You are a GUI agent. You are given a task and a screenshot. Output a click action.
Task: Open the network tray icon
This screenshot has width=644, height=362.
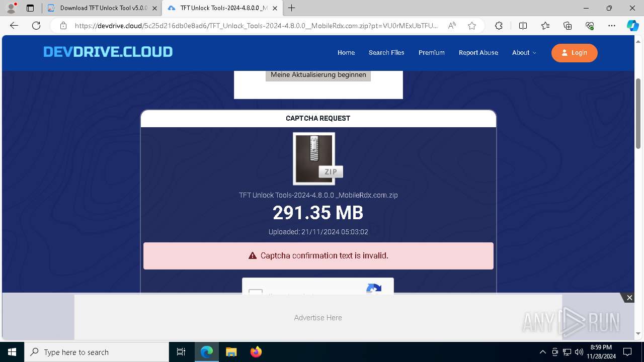click(x=567, y=352)
